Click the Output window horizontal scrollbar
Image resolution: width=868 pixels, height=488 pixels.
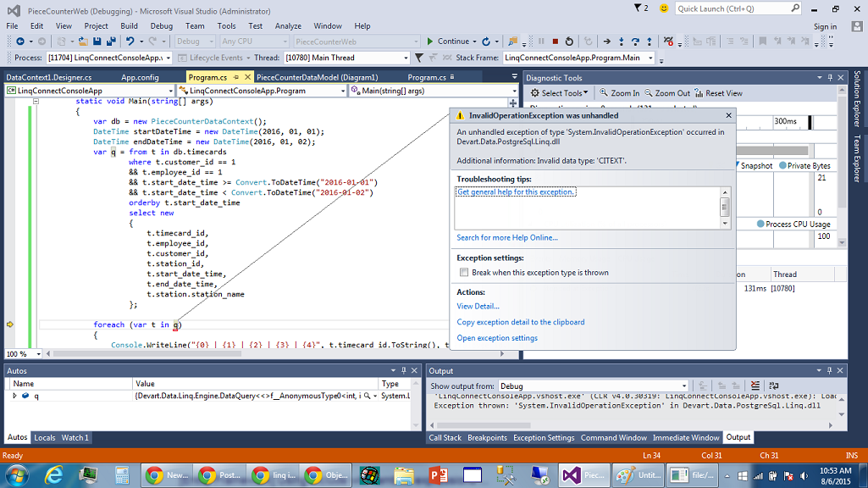click(484, 425)
